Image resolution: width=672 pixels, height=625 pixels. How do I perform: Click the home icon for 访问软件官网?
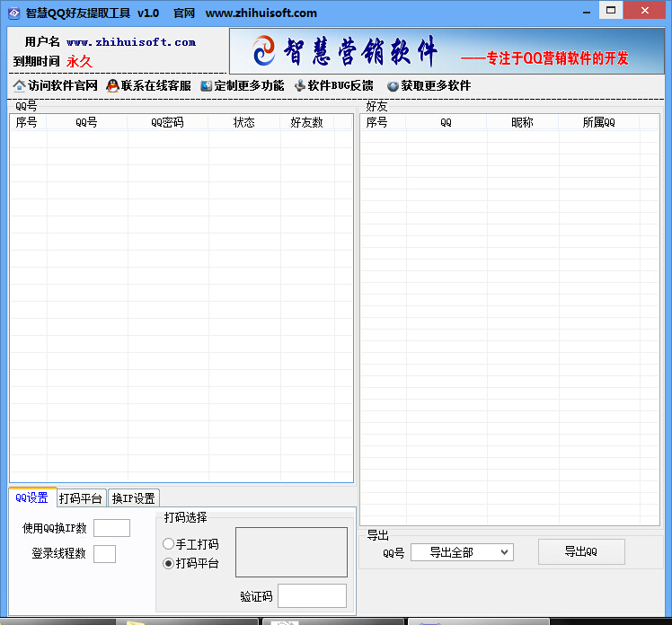[x=19, y=86]
